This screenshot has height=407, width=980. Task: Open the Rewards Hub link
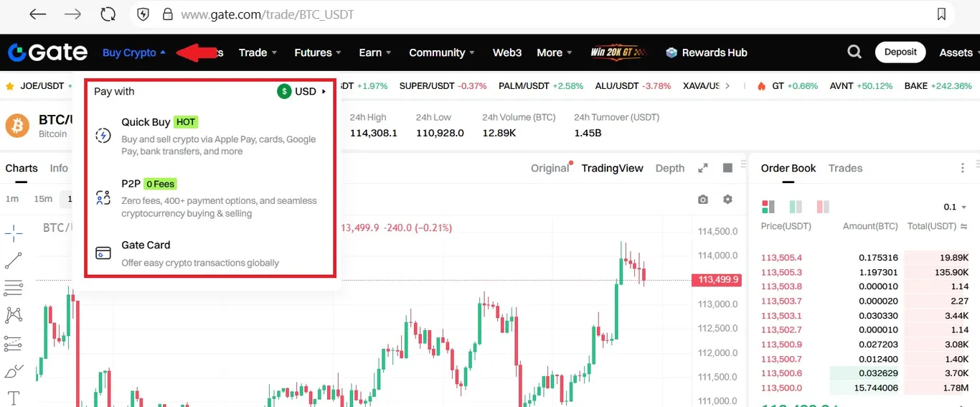click(707, 52)
